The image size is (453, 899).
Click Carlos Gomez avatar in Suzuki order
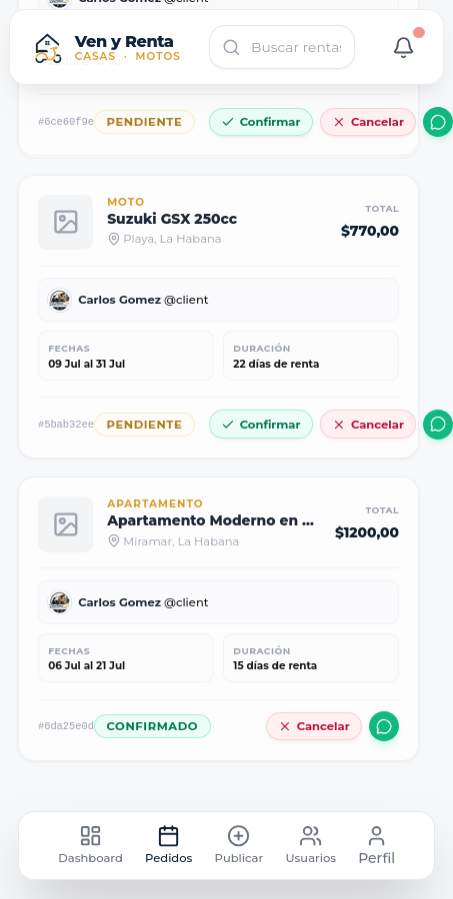point(60,300)
